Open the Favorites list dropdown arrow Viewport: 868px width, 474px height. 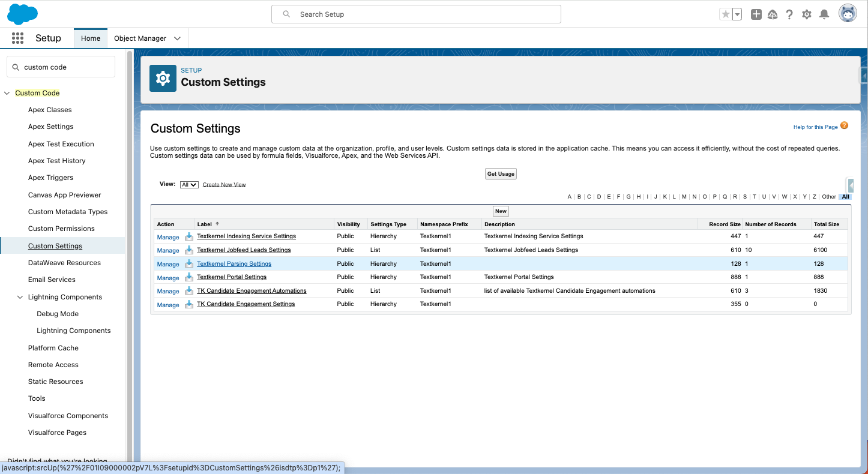tap(737, 14)
